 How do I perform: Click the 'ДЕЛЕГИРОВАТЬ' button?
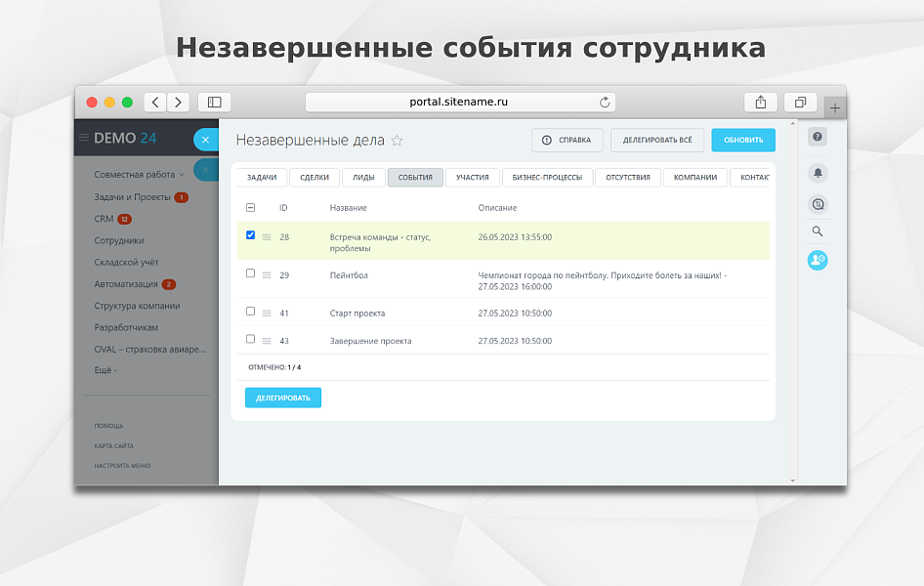click(x=282, y=398)
